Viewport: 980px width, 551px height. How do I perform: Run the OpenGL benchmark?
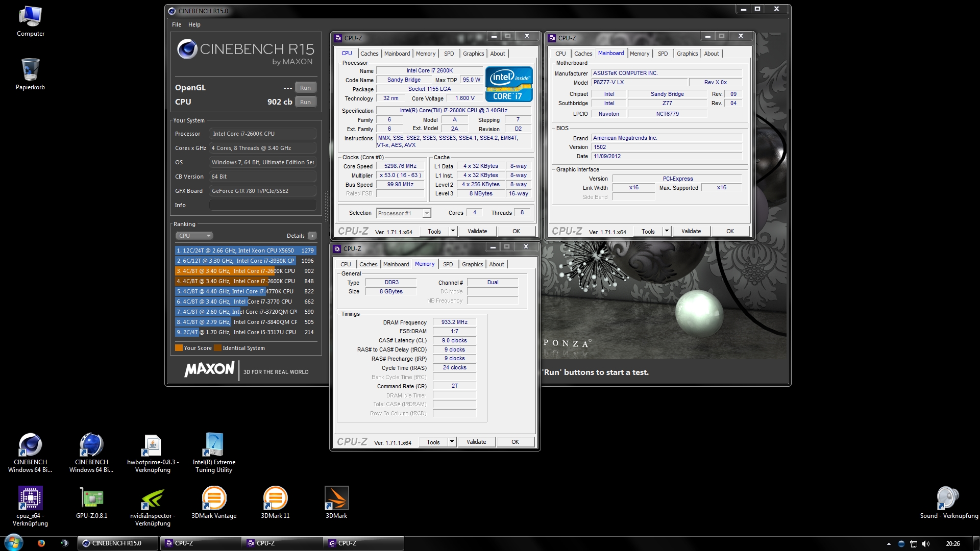point(305,88)
